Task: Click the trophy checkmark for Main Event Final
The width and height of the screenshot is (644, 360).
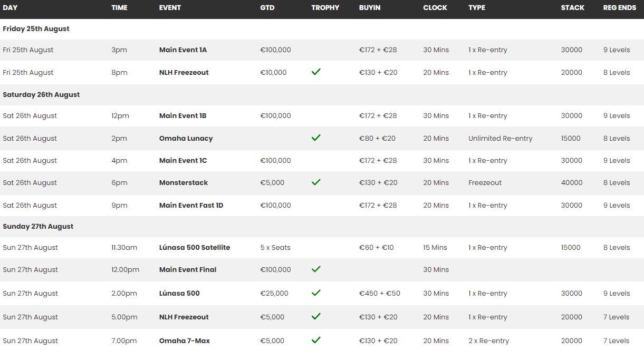Action: 316,269
